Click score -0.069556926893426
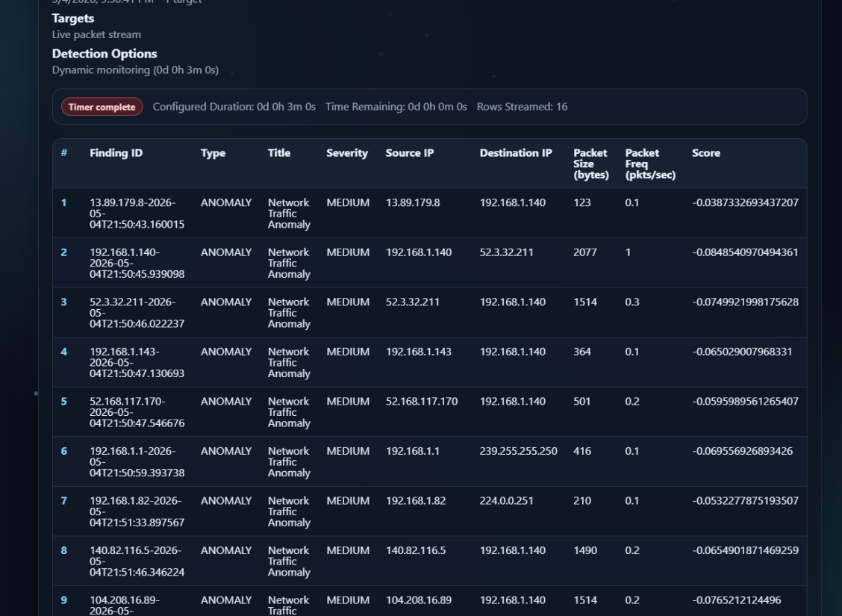 click(742, 451)
